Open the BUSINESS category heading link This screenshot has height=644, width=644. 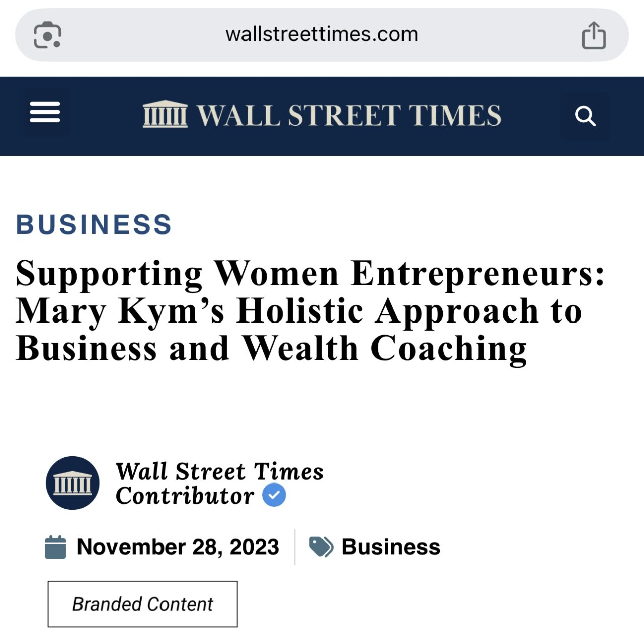[94, 224]
